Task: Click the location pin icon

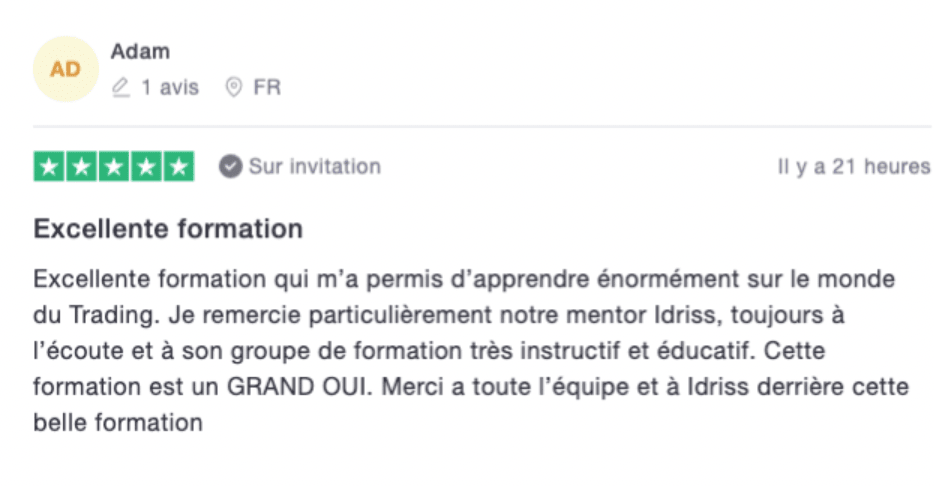Action: click(234, 88)
